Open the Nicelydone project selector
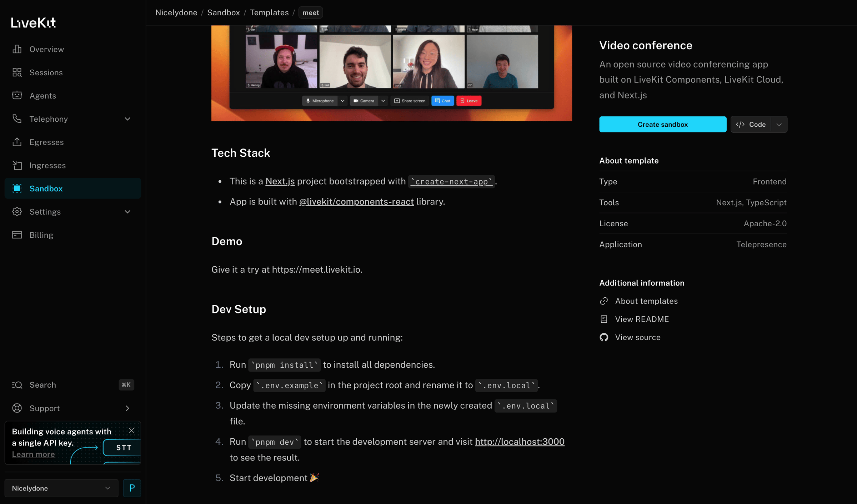 tap(61, 488)
